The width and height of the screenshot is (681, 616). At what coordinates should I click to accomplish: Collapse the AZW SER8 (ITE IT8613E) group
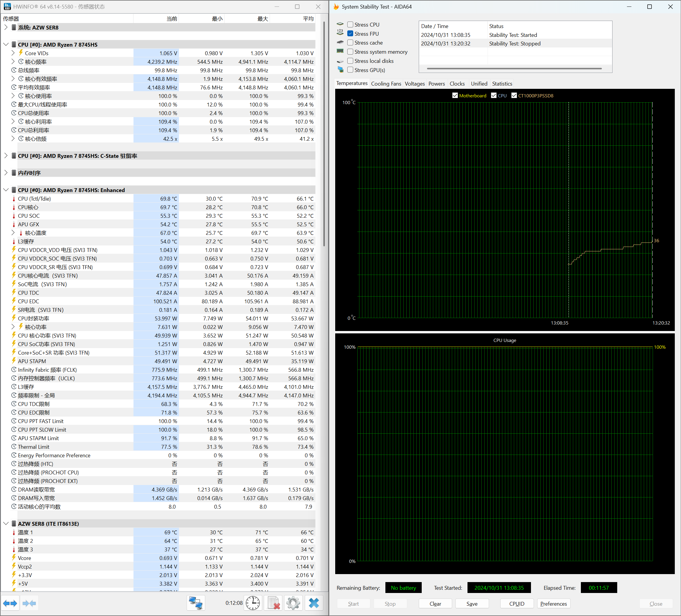[6, 524]
